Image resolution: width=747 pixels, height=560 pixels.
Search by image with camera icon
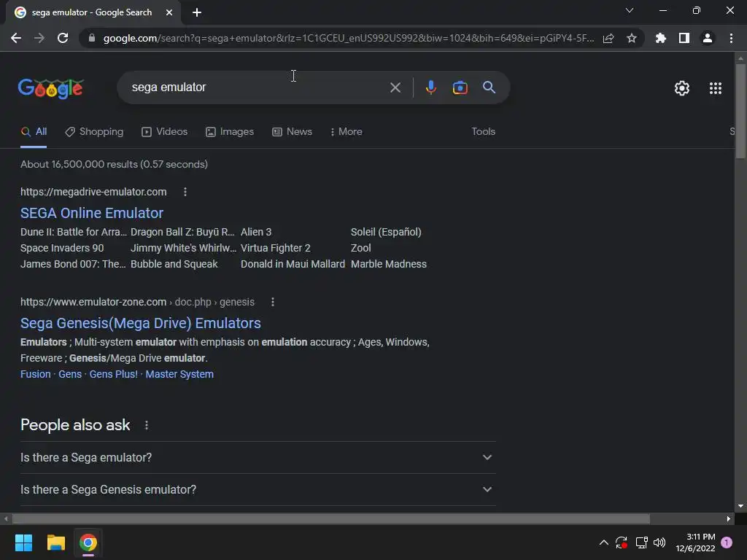(x=460, y=87)
